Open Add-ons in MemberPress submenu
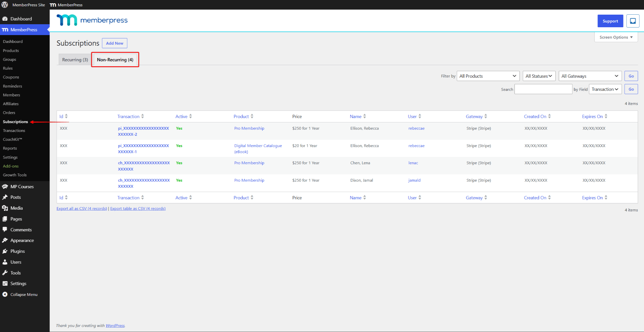 (11, 166)
